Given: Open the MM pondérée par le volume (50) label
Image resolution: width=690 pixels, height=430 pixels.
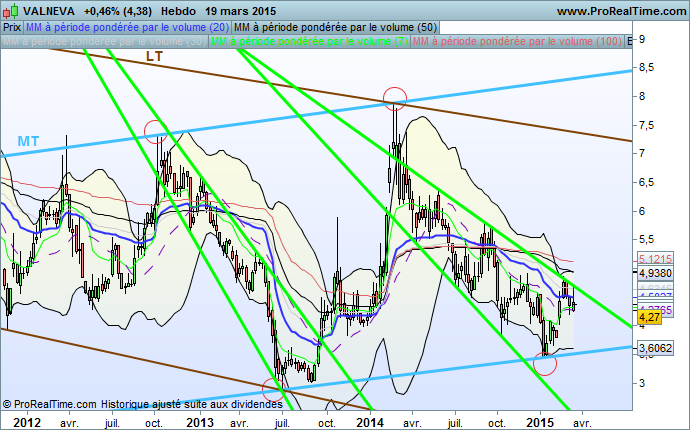Looking at the screenshot, I should click(x=335, y=27).
